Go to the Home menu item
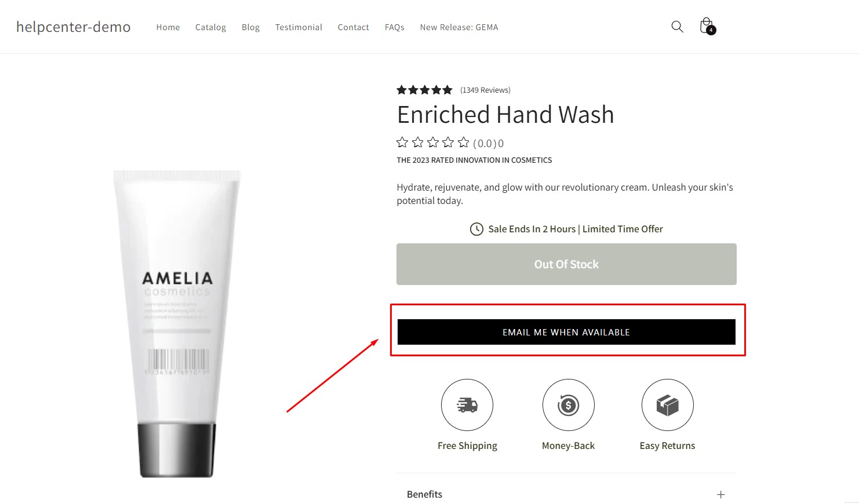The height and width of the screenshot is (504, 859). 168,27
